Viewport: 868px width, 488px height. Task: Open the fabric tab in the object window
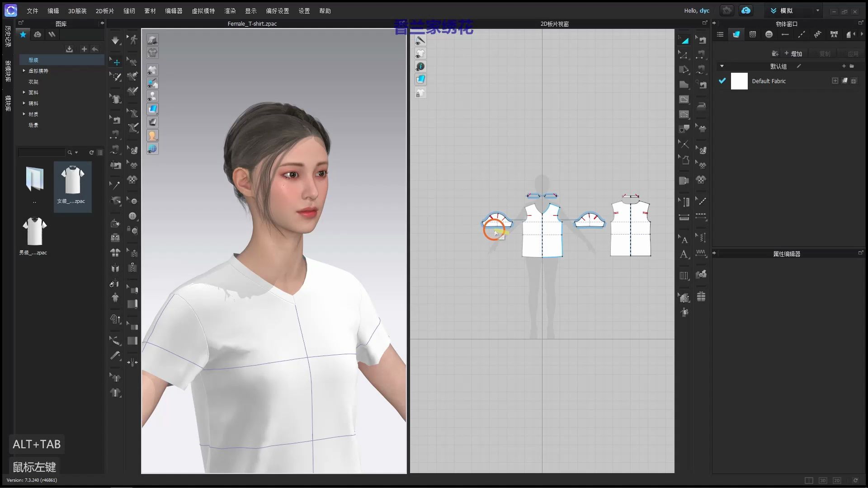tap(736, 34)
